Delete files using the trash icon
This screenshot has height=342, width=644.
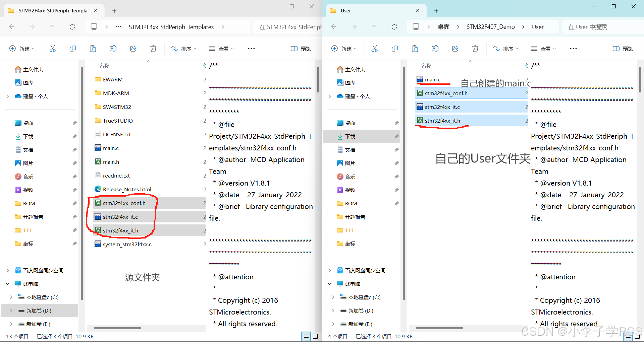point(475,49)
